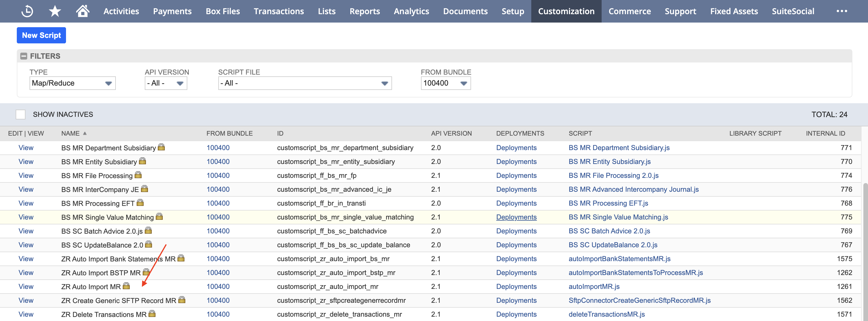
Task: Open the Lists menu
Action: pyautogui.click(x=327, y=11)
